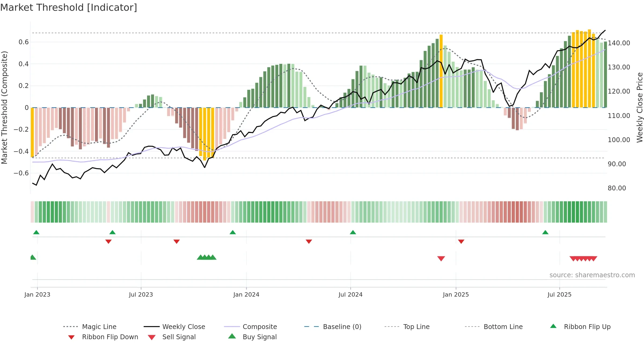Click the Ribbon Flip Down marker in spring 2024
This screenshot has height=362, width=644.
[x=309, y=242]
